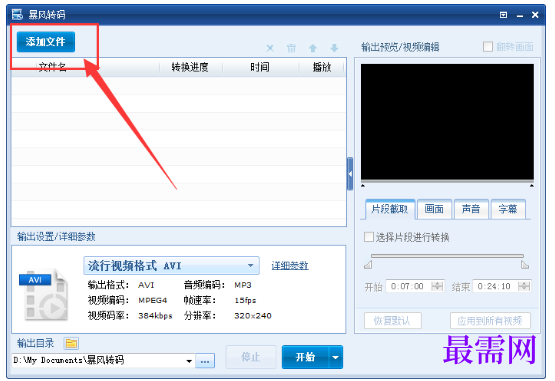The image size is (555, 381).
Task: Click the 320×240 分辨率 value
Action: [253, 316]
